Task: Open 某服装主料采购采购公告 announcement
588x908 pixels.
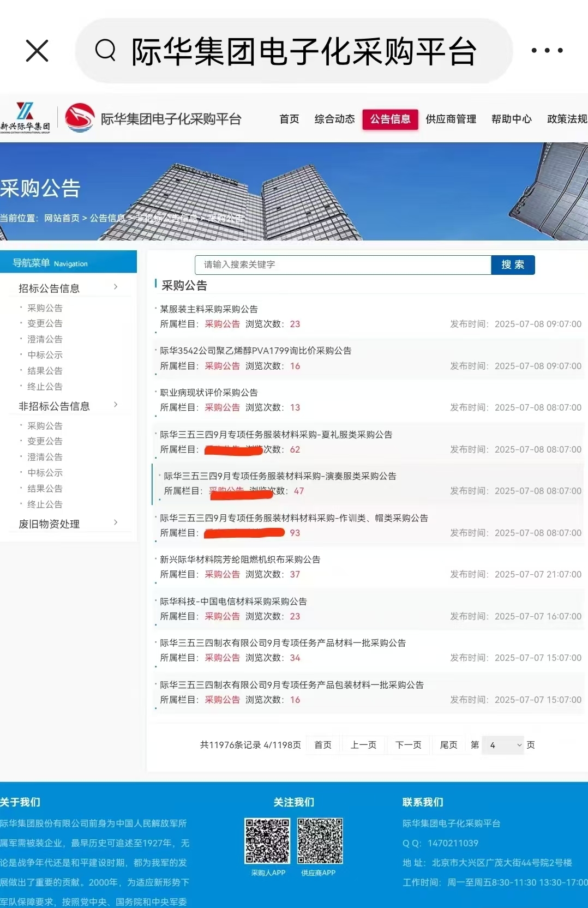Action: click(209, 309)
